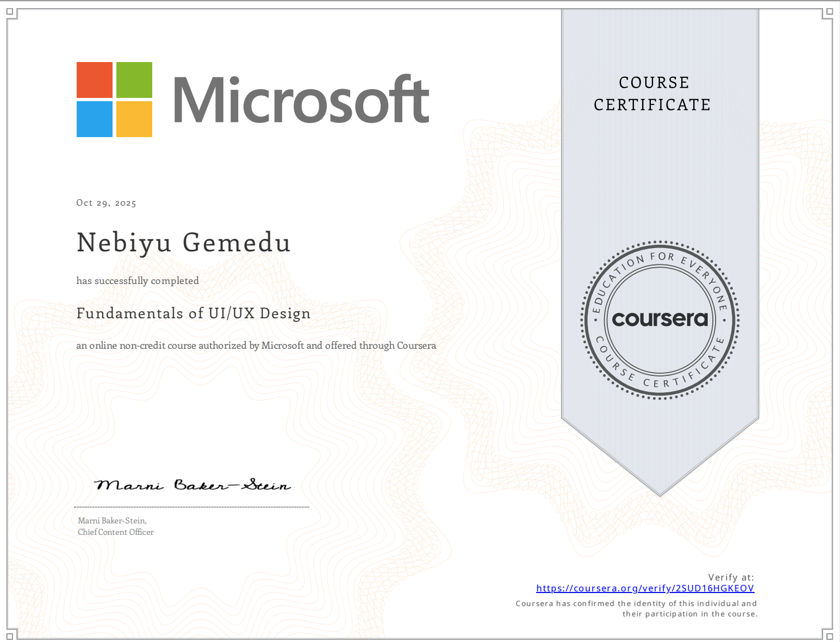The width and height of the screenshot is (840, 642).
Task: Click the Microsoft wordmark text
Action: tap(302, 99)
